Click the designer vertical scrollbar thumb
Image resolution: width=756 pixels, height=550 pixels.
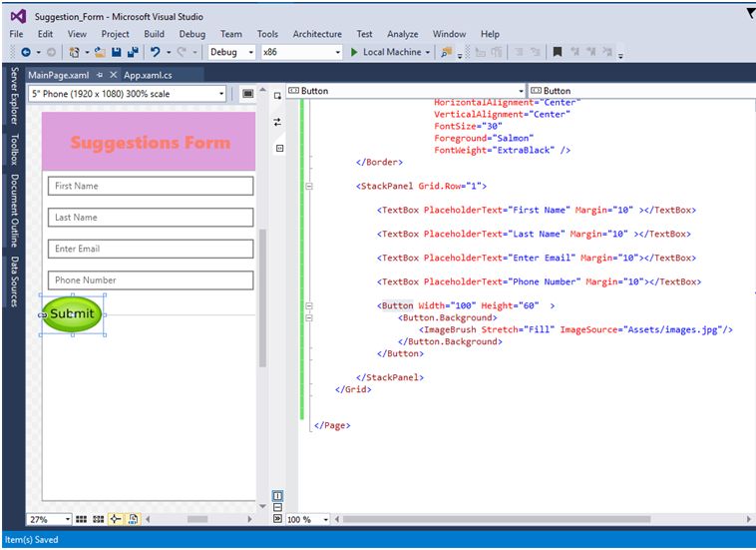coord(263,299)
